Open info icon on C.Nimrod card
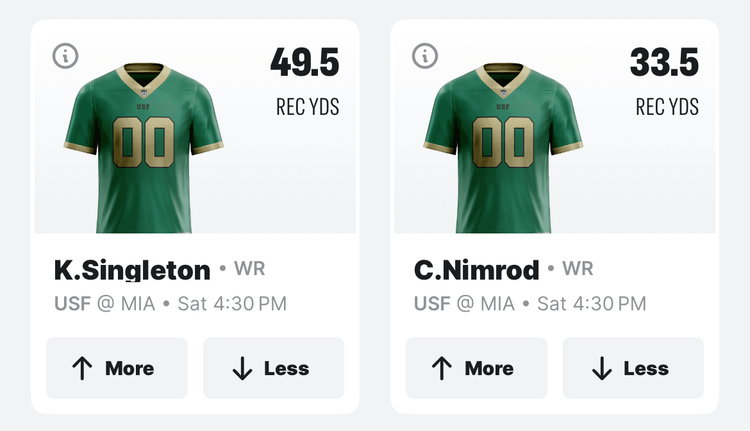 click(425, 56)
